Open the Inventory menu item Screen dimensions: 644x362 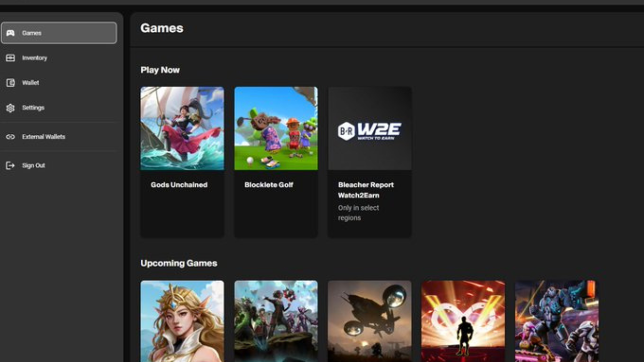coord(59,58)
